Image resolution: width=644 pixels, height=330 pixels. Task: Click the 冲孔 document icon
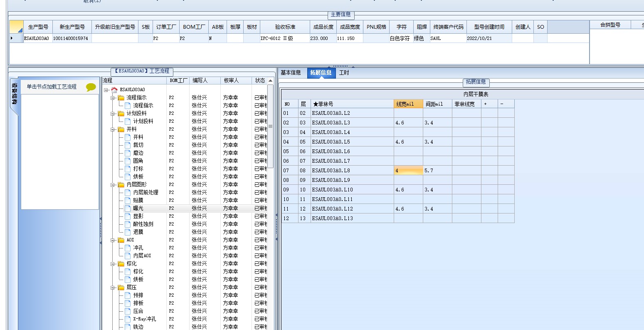point(128,248)
